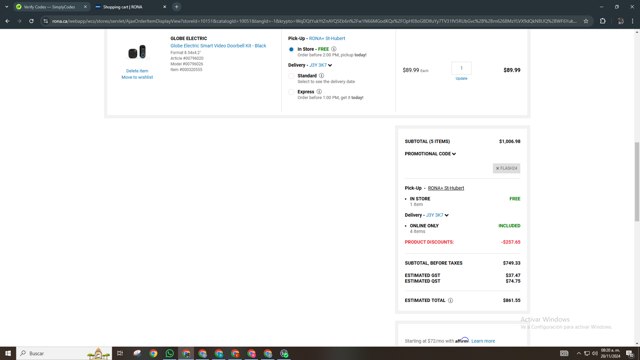Screen dimensions: 640x360
Task: Click the page vertical scrollbar thumb
Action: point(636,182)
